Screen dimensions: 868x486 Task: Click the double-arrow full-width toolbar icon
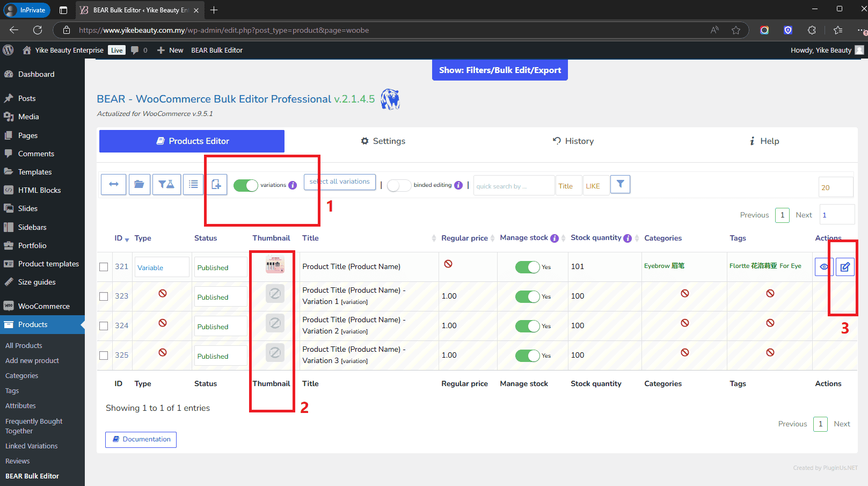(x=114, y=184)
